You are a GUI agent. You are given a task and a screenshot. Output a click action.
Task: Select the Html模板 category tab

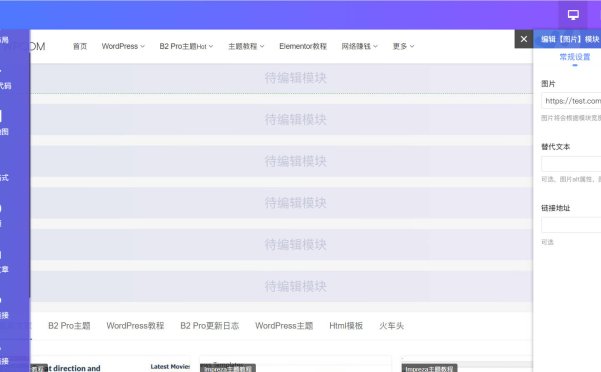[346, 326]
